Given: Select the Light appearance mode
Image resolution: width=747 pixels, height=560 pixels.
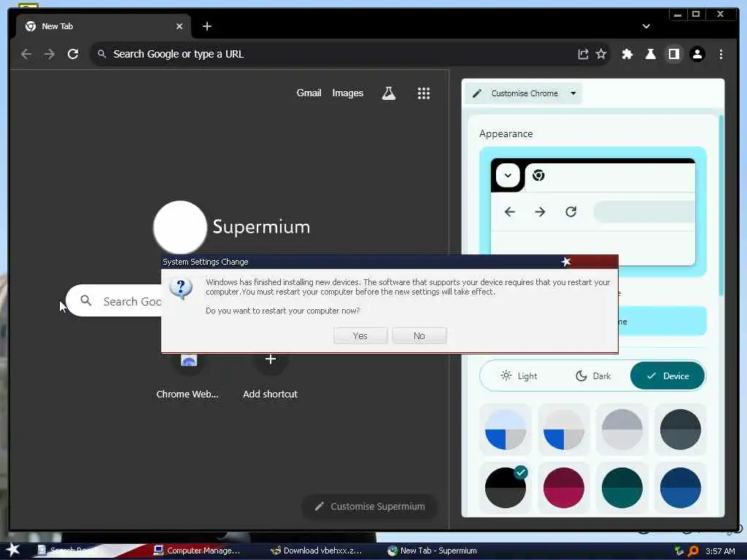Looking at the screenshot, I should point(519,376).
